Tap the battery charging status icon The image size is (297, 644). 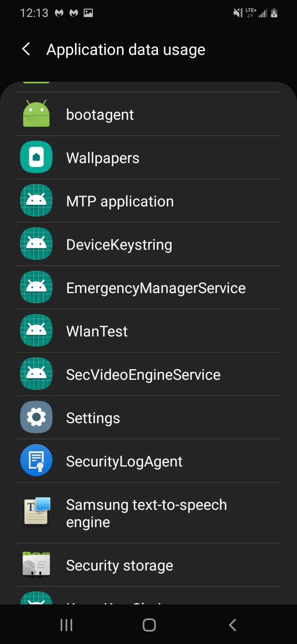(274, 13)
